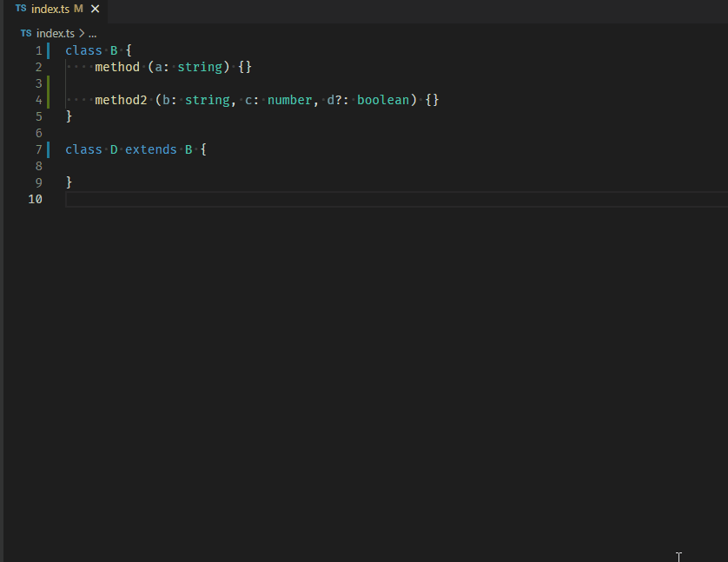Click the 'class' keyword on line 7
This screenshot has height=562, width=728.
[x=83, y=150]
